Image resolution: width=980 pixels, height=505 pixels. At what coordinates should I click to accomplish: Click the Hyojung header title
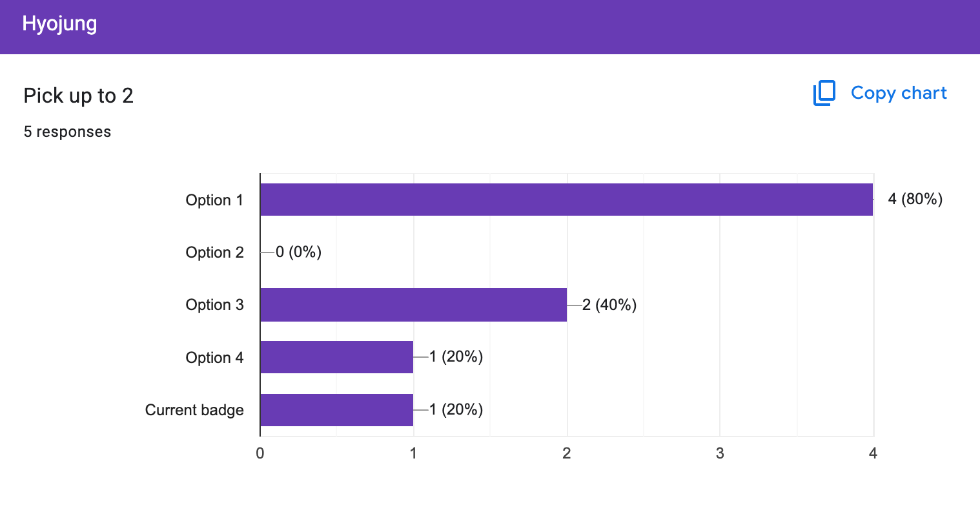59,25
